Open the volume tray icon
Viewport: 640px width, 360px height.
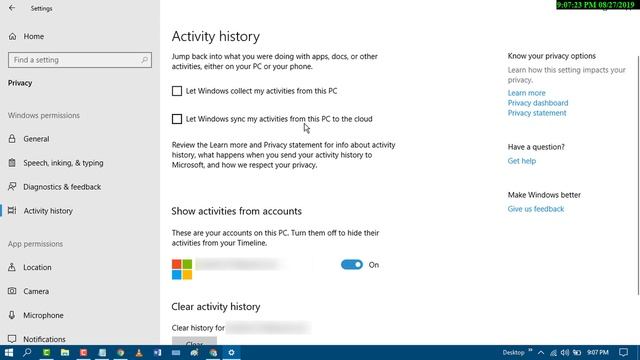(565, 353)
